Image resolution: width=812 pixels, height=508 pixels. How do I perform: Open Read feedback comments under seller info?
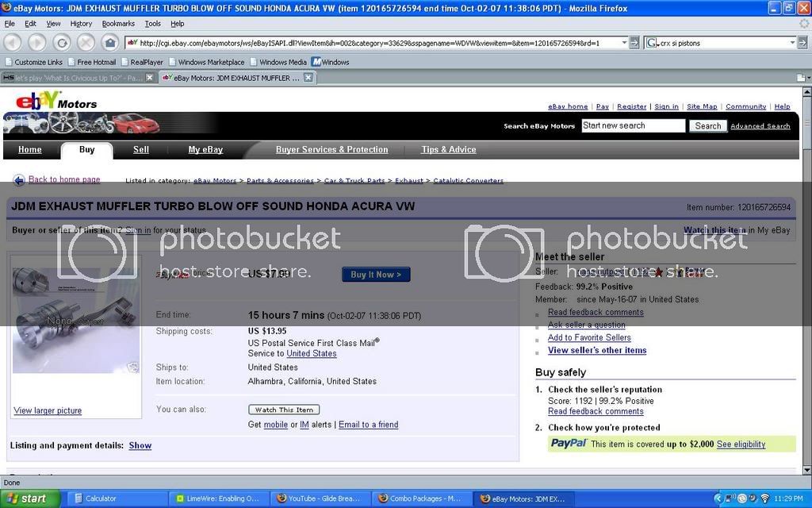(x=596, y=312)
